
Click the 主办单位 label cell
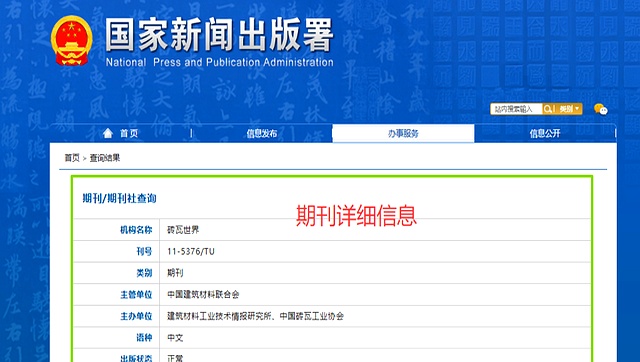(x=116, y=316)
